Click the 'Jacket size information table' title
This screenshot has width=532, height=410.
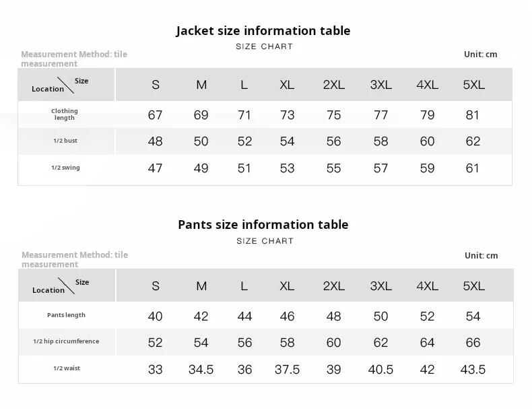click(263, 31)
